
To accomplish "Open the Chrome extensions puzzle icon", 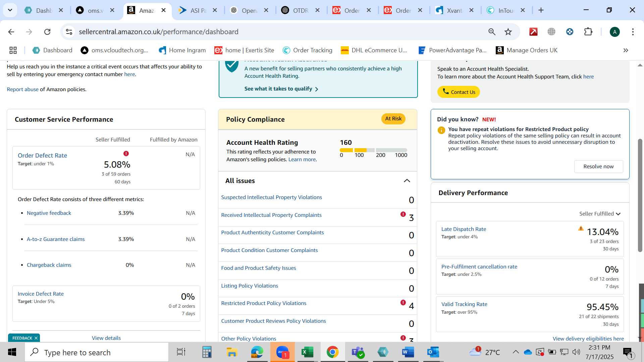I will point(588,32).
